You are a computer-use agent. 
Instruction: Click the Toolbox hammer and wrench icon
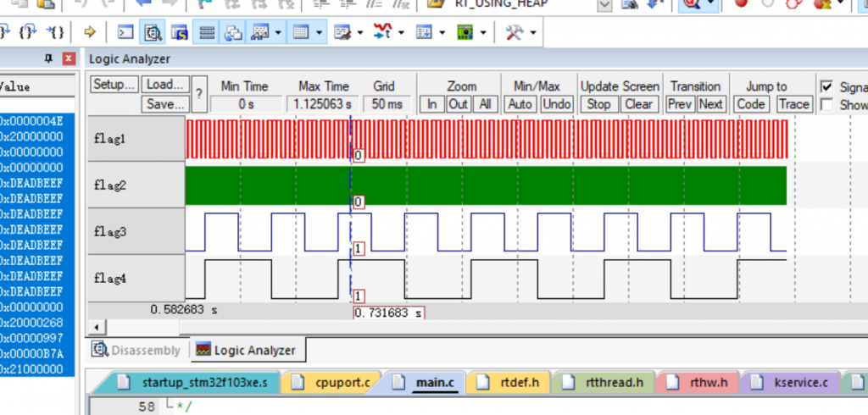[514, 33]
